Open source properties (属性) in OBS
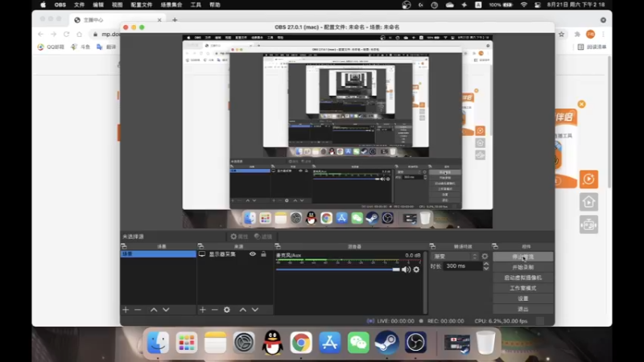The height and width of the screenshot is (362, 644). pos(239,237)
